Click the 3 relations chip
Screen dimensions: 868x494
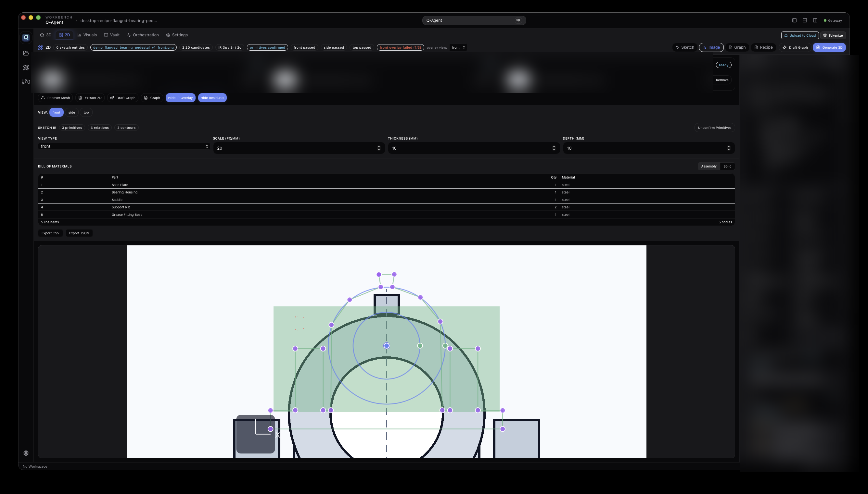click(99, 128)
